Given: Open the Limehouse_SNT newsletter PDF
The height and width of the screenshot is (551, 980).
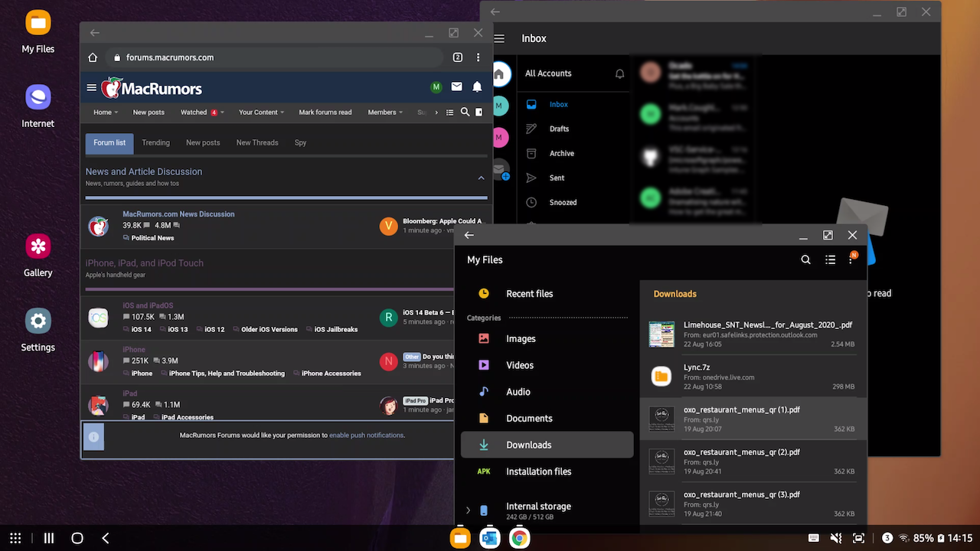Looking at the screenshot, I should (x=753, y=334).
